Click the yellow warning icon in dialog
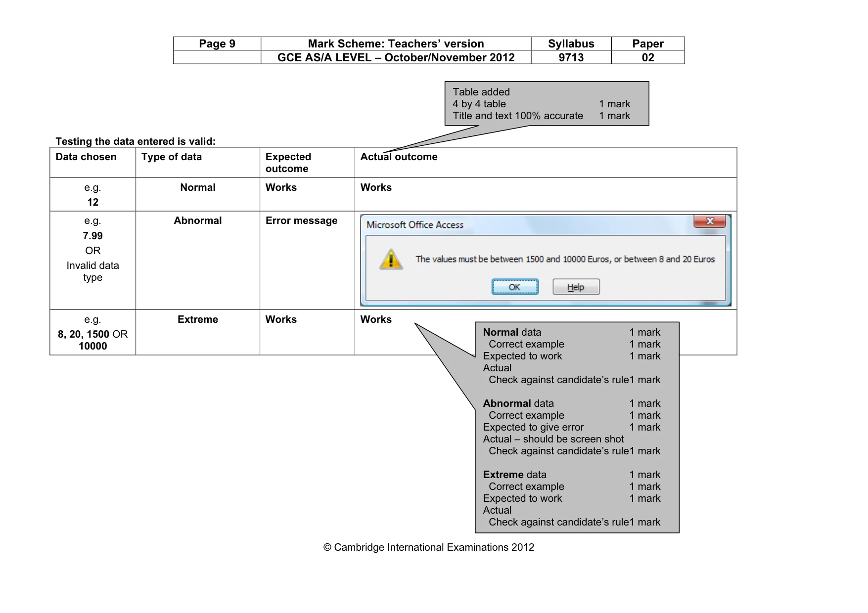The width and height of the screenshot is (868, 613). [x=391, y=259]
